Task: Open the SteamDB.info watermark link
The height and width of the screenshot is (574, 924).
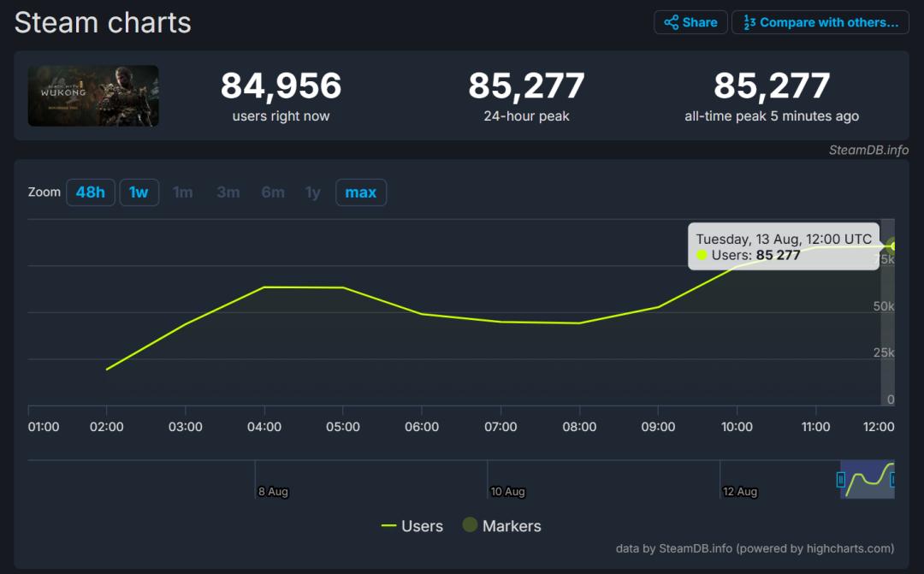Action: tap(868, 151)
